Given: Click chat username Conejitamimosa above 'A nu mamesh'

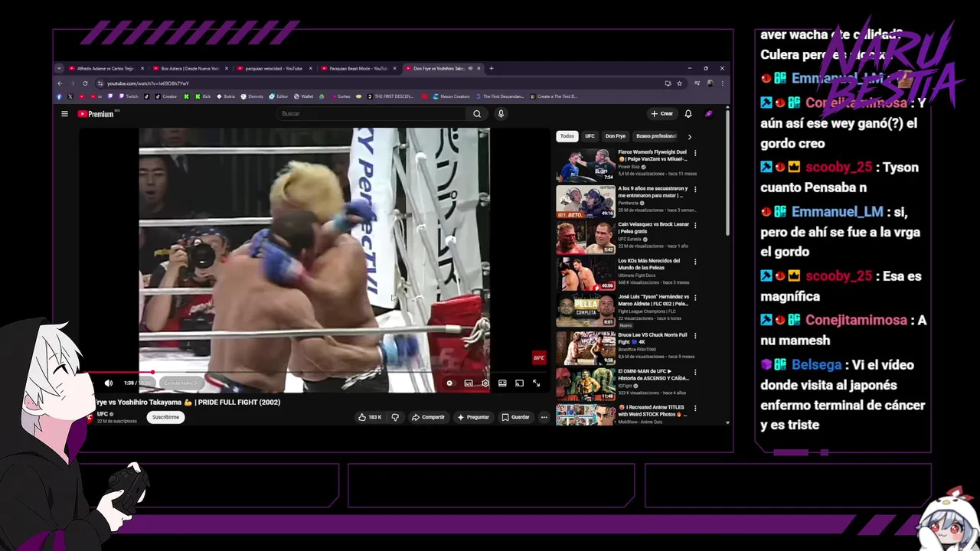Looking at the screenshot, I should pos(856,321).
